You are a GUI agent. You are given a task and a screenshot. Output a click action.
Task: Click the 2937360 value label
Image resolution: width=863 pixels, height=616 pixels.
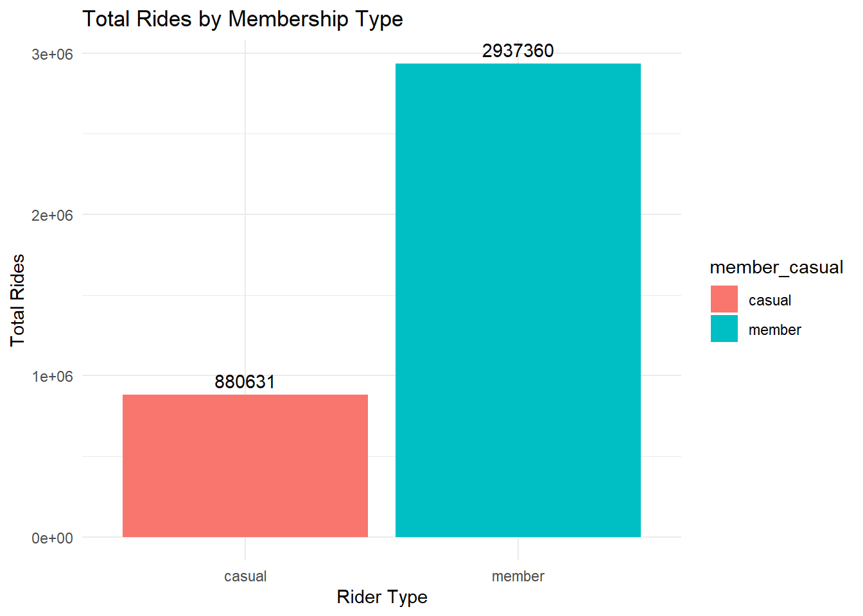click(518, 51)
